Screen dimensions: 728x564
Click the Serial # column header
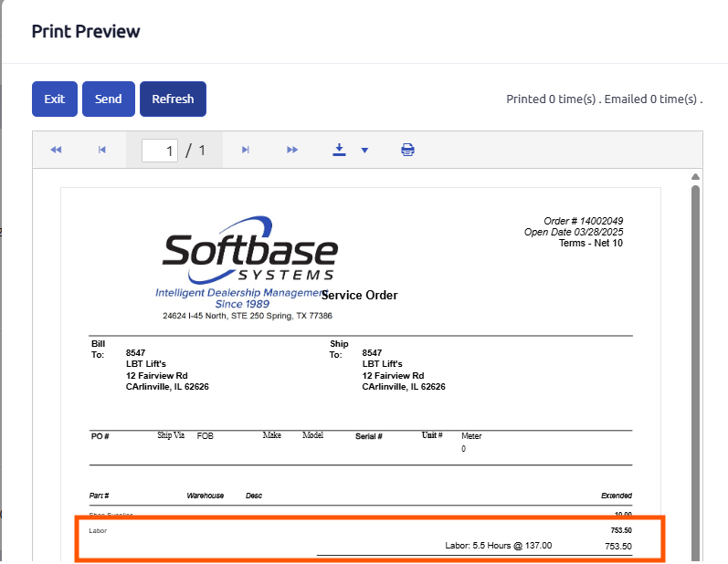tap(369, 436)
